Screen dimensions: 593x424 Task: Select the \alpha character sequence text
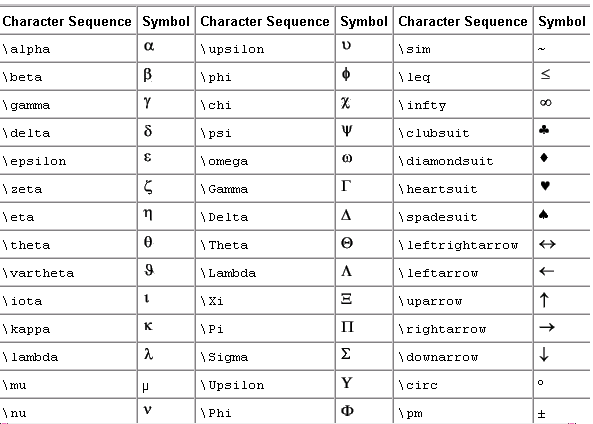pos(26,49)
